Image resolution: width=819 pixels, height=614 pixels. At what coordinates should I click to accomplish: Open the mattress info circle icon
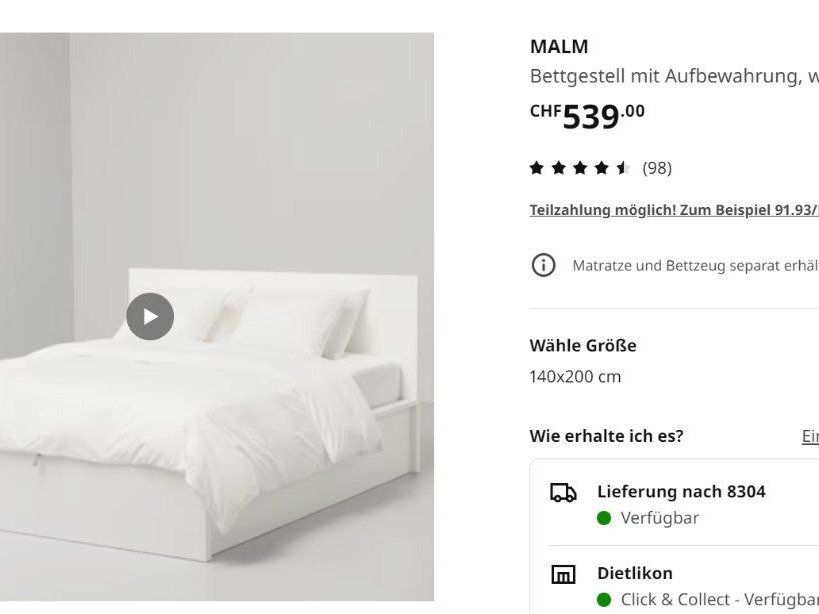coord(543,266)
